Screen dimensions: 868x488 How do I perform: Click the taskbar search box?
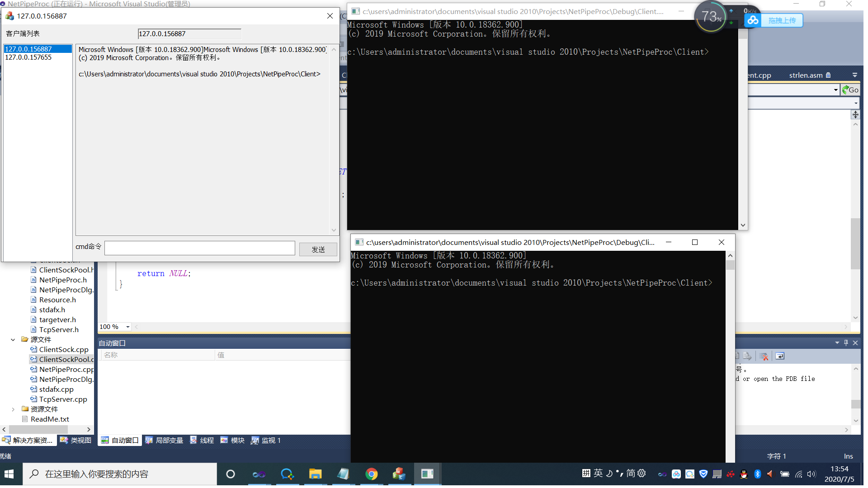click(120, 474)
